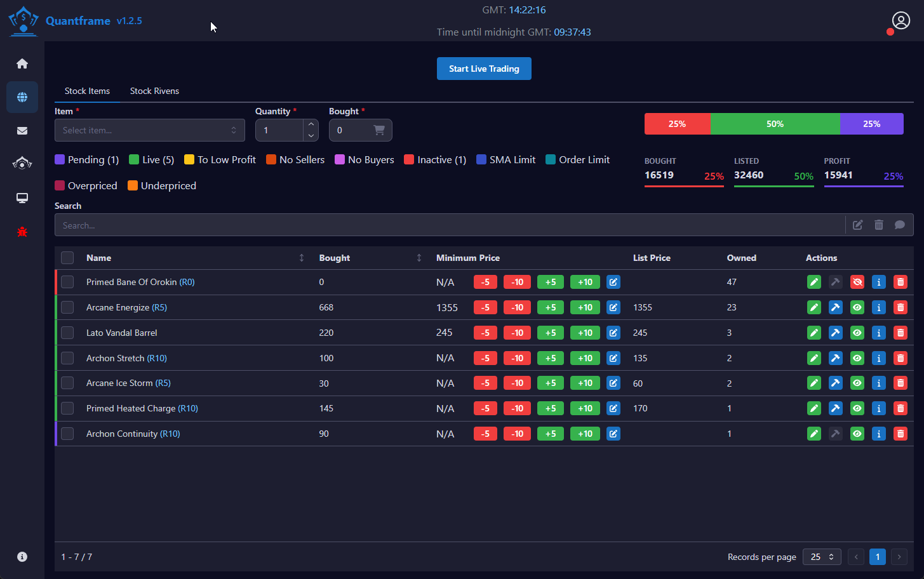
Task: Filter by Pending (1) status
Action: tap(87, 160)
